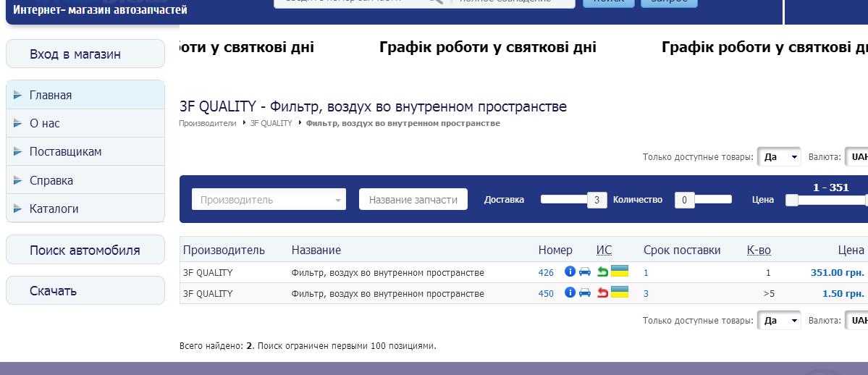Open the Производитель filter dropdown
This screenshot has height=375, width=868.
click(x=269, y=200)
